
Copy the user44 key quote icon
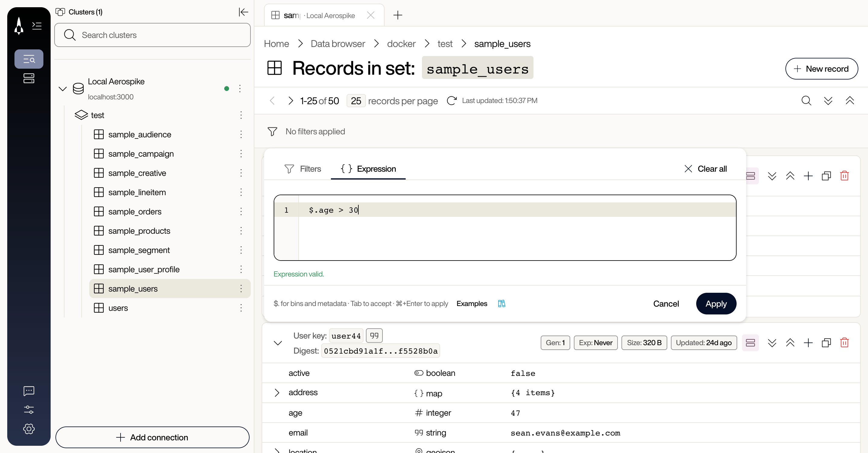coord(374,336)
